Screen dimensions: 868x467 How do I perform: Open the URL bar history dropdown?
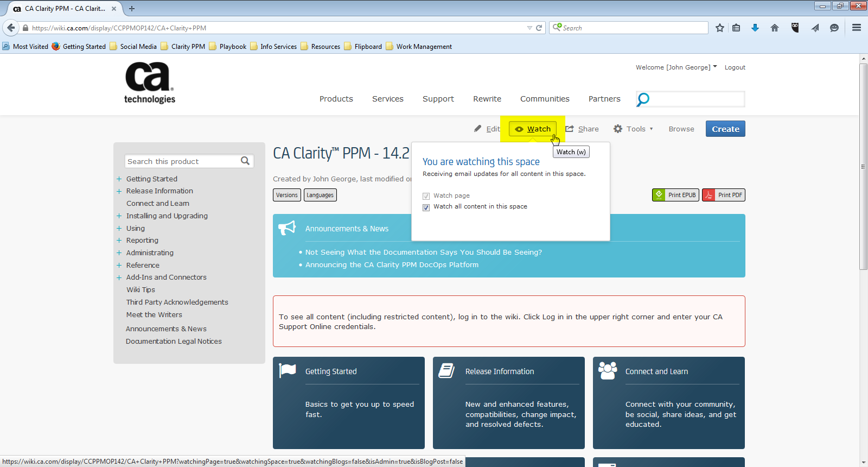coord(529,28)
